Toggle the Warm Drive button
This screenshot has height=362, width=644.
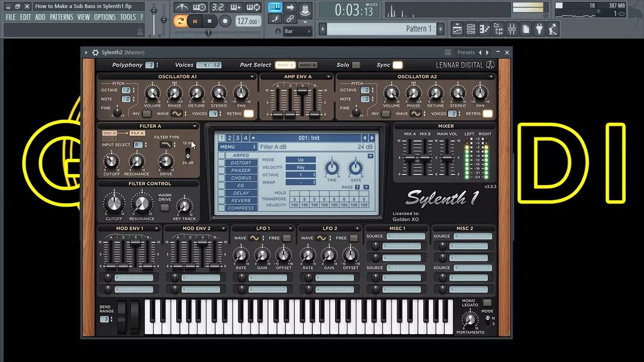click(x=165, y=206)
